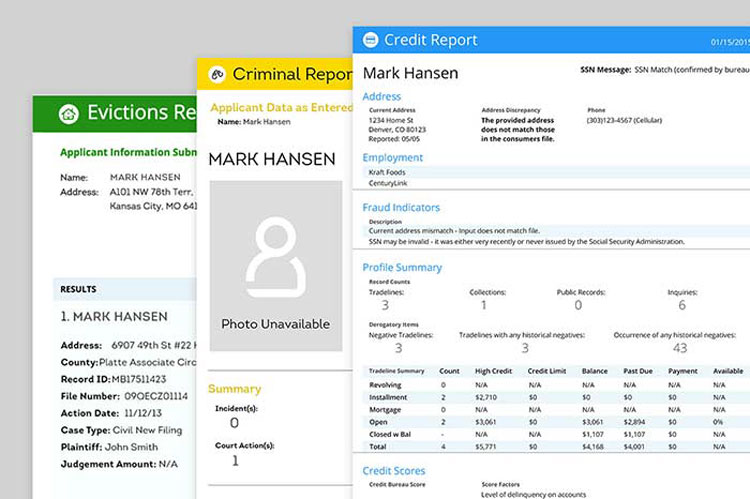Click the Incident(s) count 0

pos(234,423)
